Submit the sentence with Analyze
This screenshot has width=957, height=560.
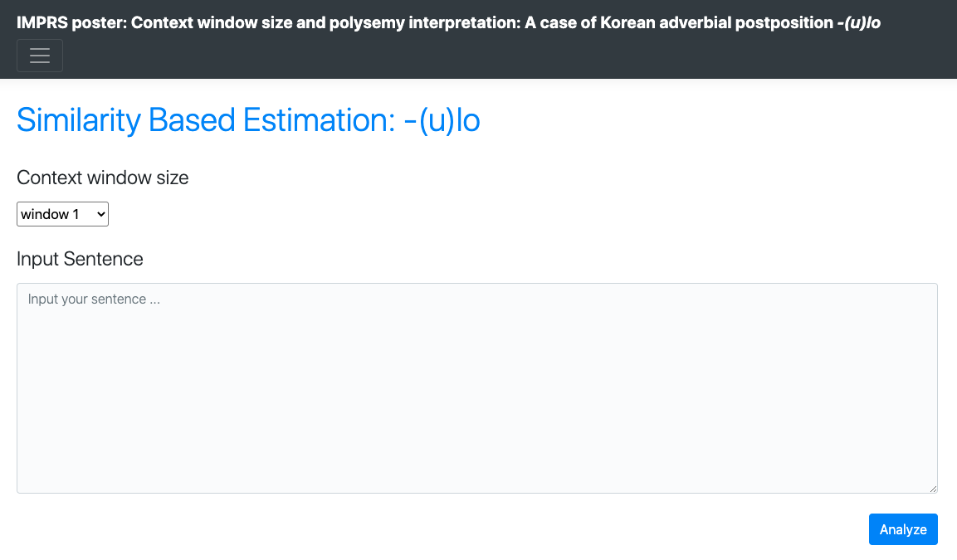(x=903, y=529)
